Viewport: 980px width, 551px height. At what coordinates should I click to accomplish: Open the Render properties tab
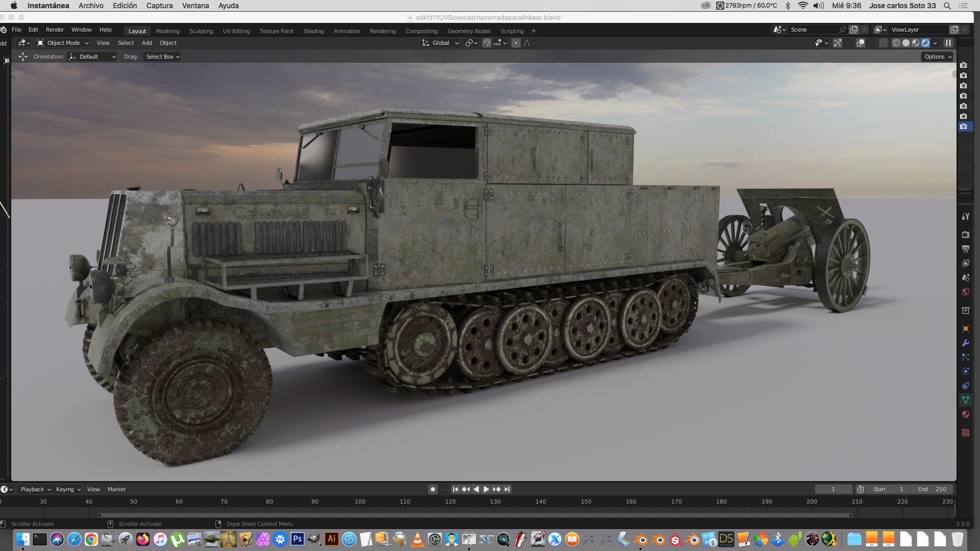[x=965, y=235]
